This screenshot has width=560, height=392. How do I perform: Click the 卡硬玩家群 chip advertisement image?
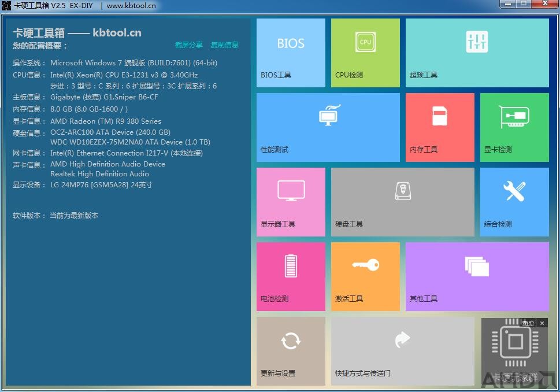(x=515, y=352)
